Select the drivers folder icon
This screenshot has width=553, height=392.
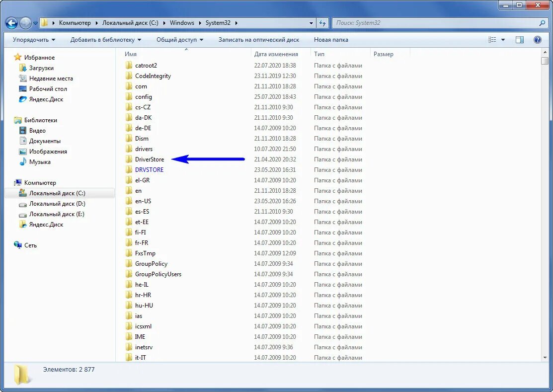(x=129, y=149)
